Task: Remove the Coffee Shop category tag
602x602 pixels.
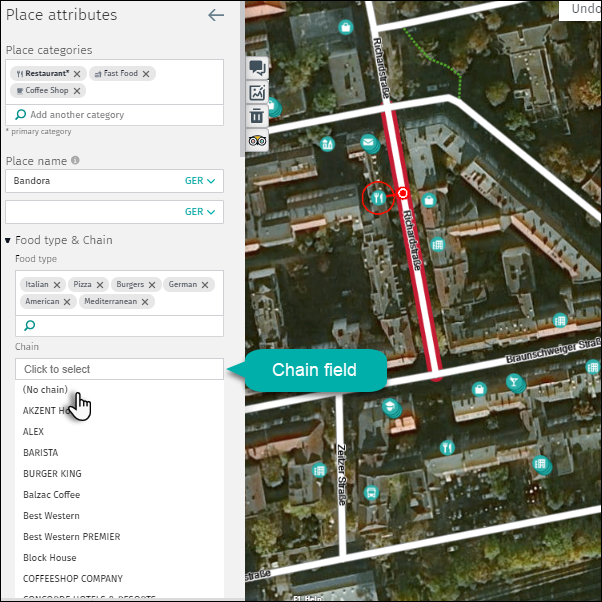Action: pyautogui.click(x=77, y=91)
